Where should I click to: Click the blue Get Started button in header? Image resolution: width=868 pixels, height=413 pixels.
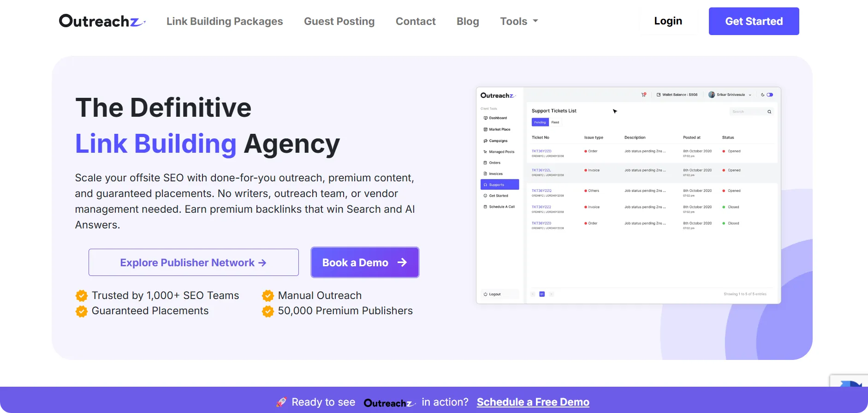coord(754,21)
